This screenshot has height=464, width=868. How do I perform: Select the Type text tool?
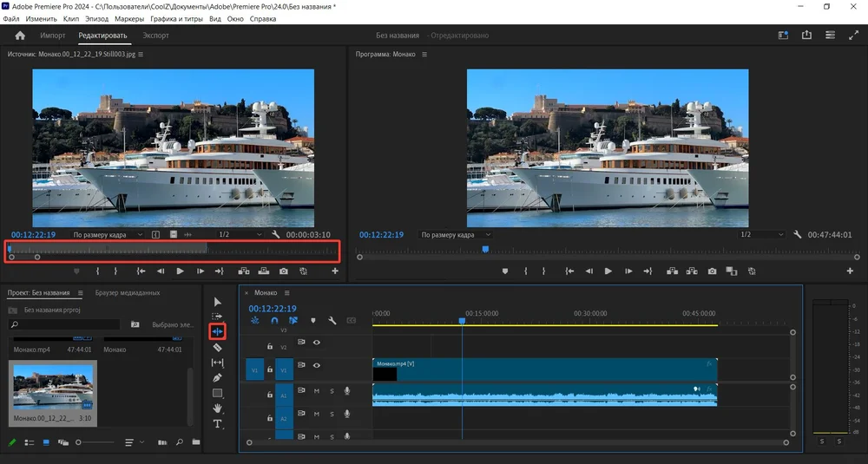pos(217,423)
